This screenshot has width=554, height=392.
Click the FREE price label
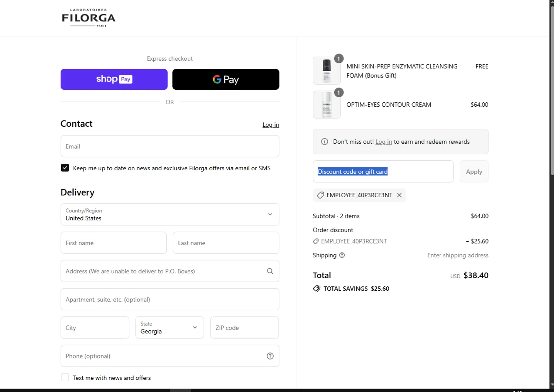pyautogui.click(x=482, y=67)
